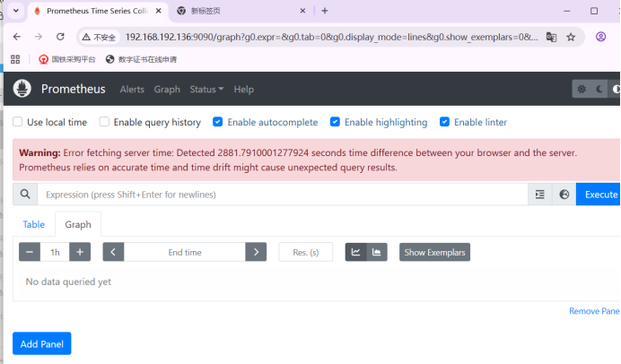Open the 数字证书在线申请 bookmark
Viewport: 621px width, 364px height.
pos(142,59)
